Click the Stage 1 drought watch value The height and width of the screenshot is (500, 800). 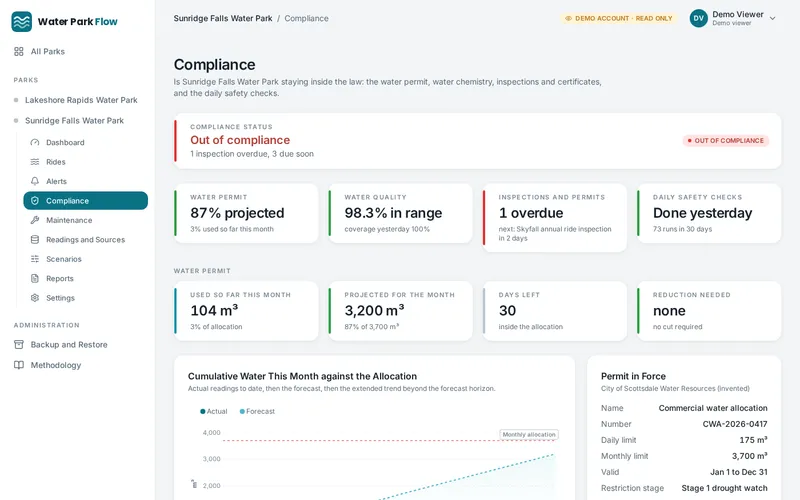coord(724,488)
